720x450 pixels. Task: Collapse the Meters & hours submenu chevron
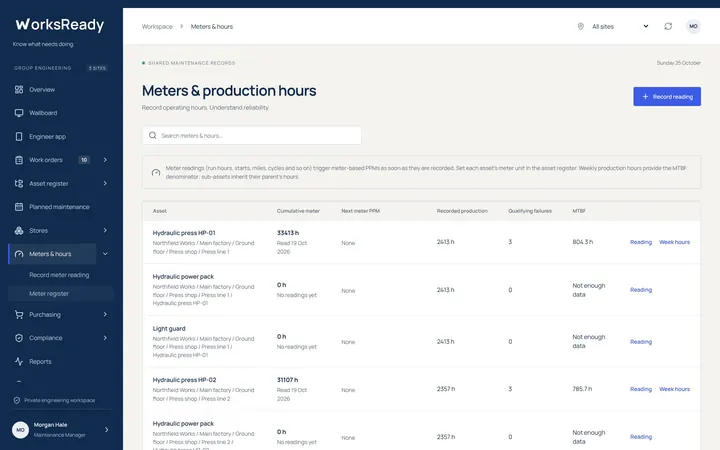click(105, 254)
